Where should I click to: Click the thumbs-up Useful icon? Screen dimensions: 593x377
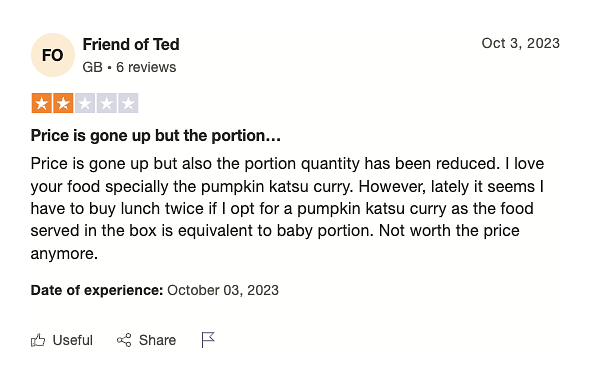click(x=38, y=340)
